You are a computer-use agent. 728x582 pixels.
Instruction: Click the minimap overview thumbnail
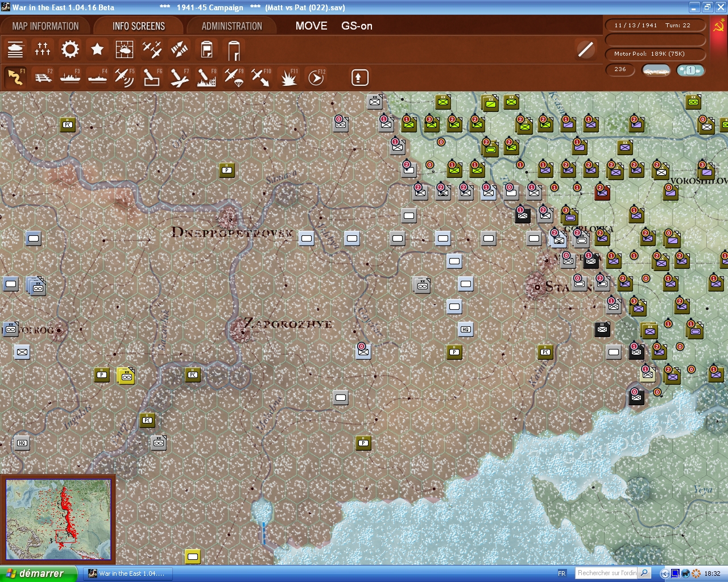[x=58, y=519]
